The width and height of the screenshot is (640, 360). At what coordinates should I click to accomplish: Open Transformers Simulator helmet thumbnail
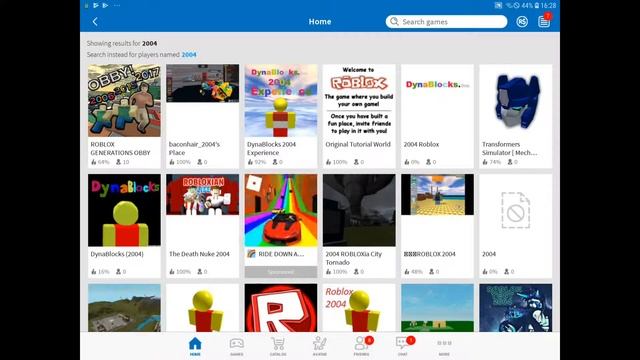pos(516,100)
